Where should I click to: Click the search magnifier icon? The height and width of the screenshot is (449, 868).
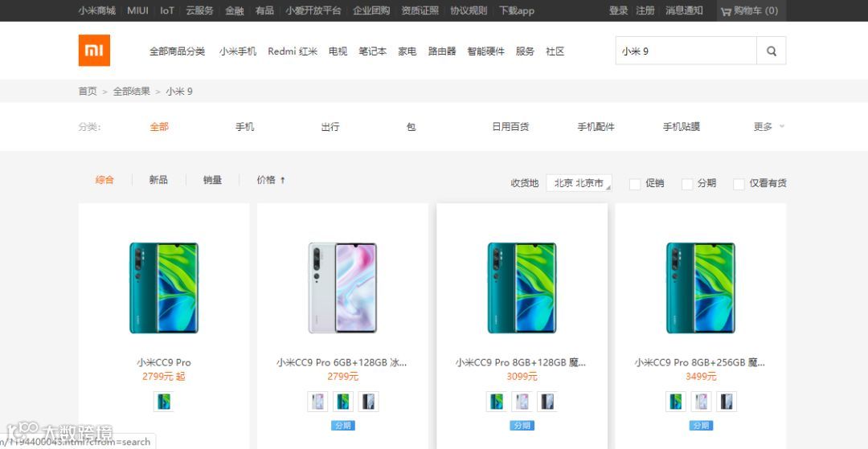(771, 51)
